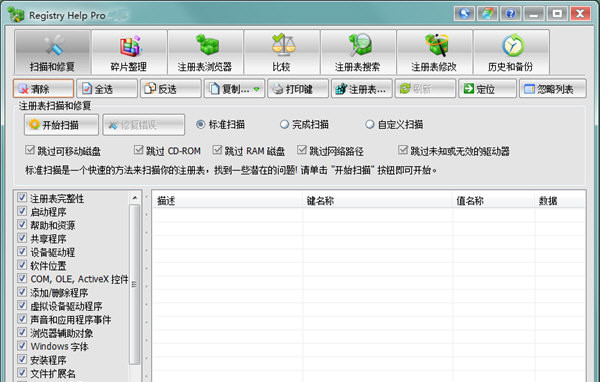
Task: Go to the 注册表修改 tab
Action: click(435, 52)
